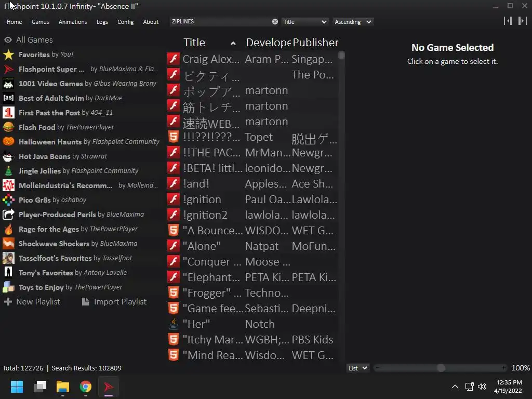
Task: Click the Rage for the Ages flame icon
Action: [x=8, y=229]
